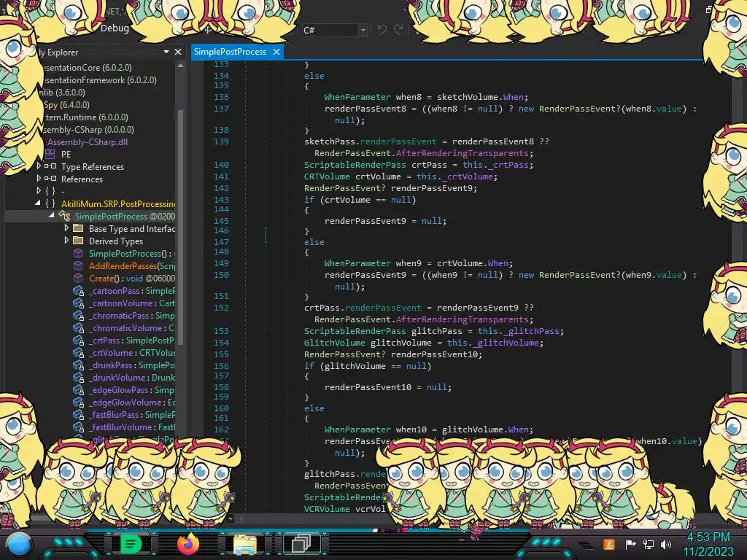Image resolution: width=747 pixels, height=560 pixels.
Task: Open File Explorer from the taskbar
Action: [245, 544]
